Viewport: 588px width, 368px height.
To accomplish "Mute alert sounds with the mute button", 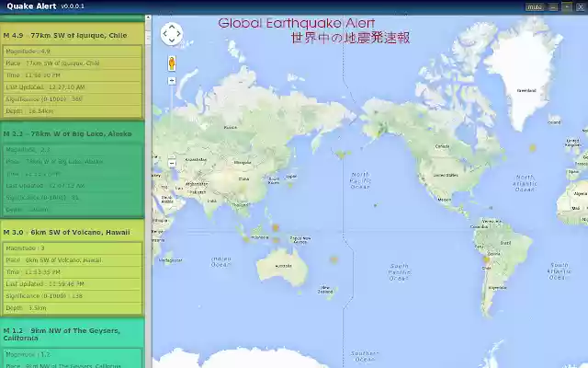I will click(535, 6).
